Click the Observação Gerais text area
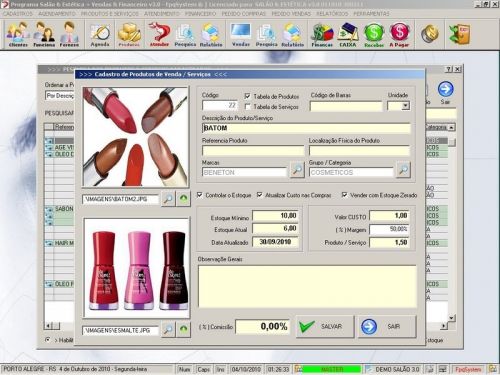This screenshot has height=375, width=500. tap(307, 287)
